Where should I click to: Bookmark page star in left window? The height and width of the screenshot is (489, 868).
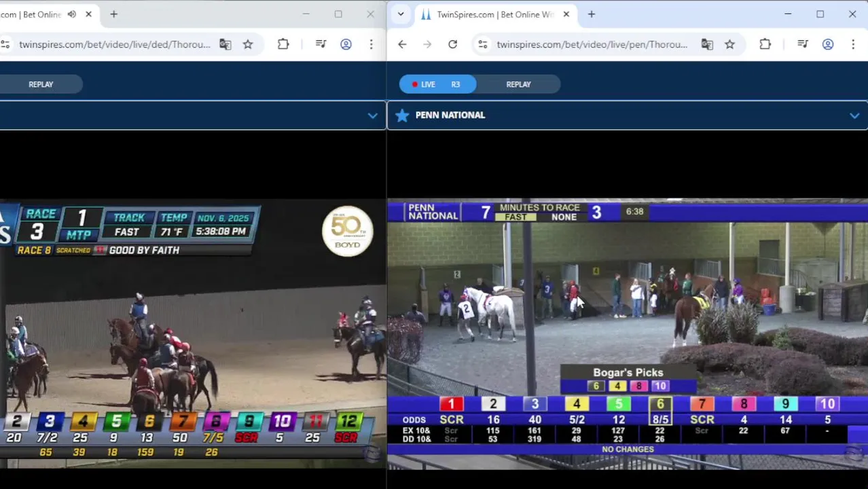tap(248, 44)
